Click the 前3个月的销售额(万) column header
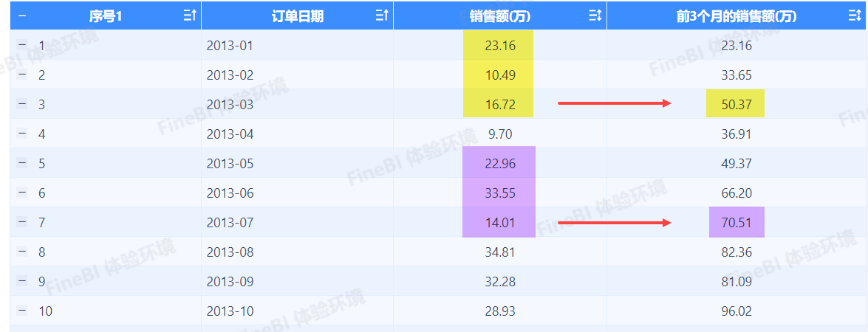The image size is (868, 332). (x=737, y=15)
